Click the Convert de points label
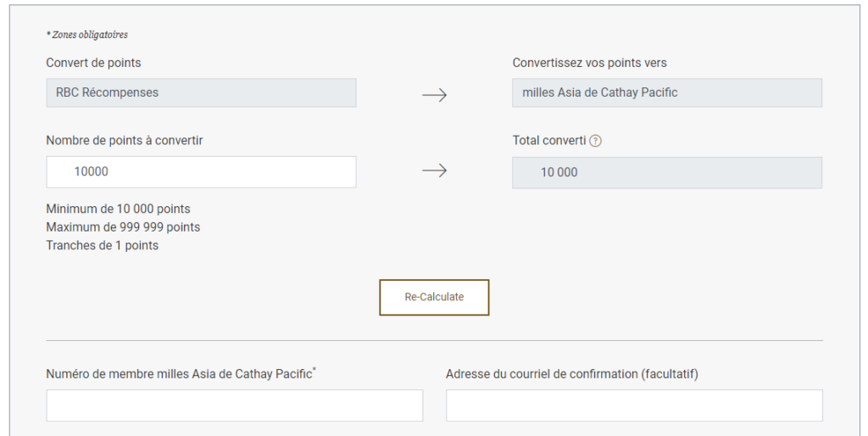 (93, 63)
